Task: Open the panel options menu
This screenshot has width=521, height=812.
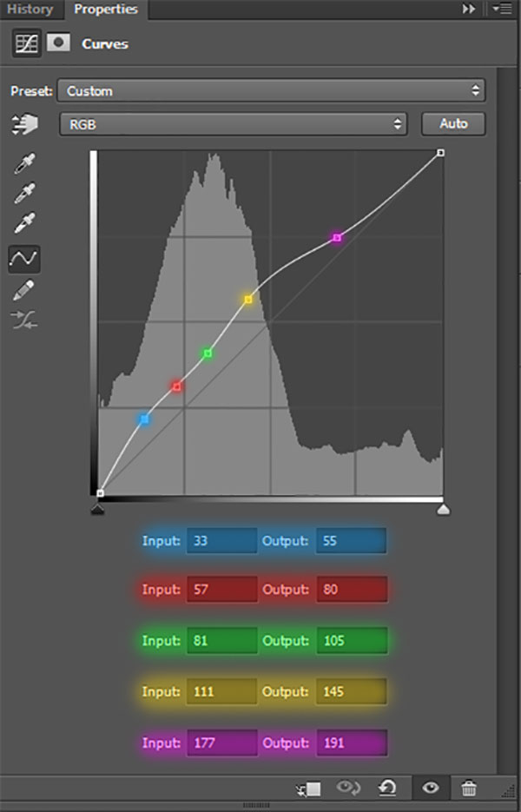Action: (502, 9)
